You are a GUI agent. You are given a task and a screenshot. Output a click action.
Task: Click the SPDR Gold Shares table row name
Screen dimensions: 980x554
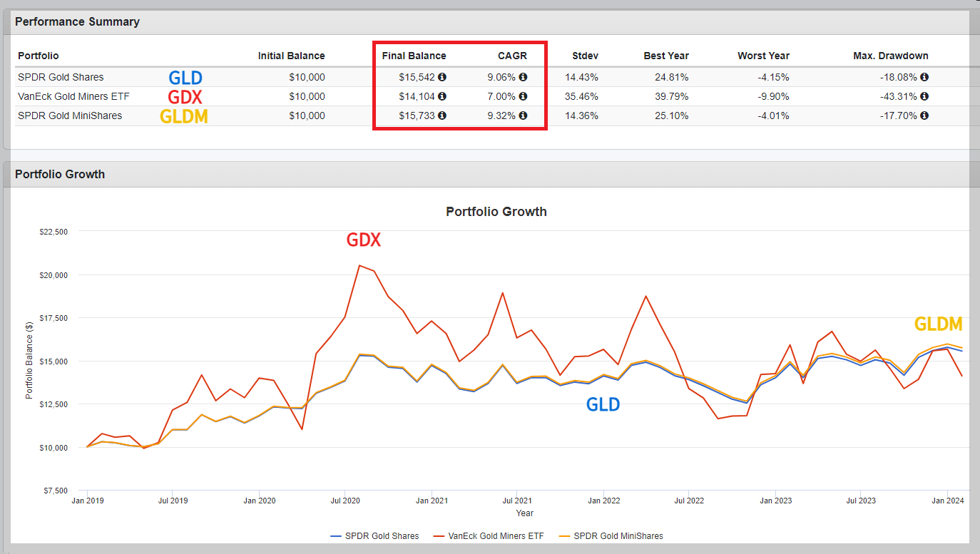click(61, 77)
